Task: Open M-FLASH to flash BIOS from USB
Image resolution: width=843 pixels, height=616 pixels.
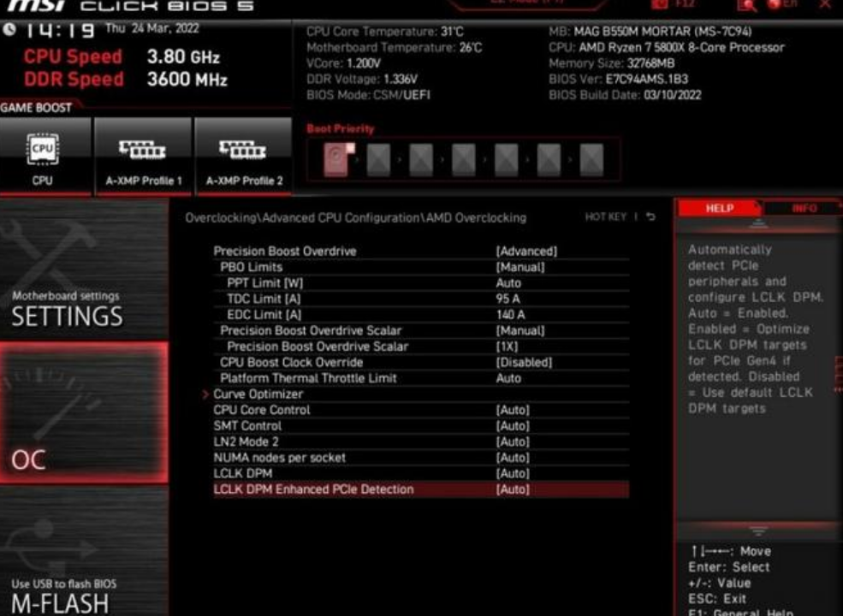Action: [x=84, y=551]
